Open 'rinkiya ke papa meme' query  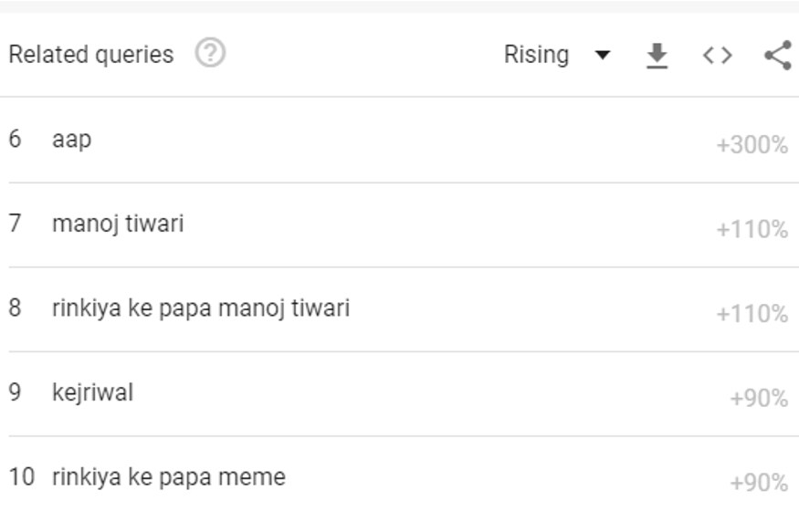169,477
